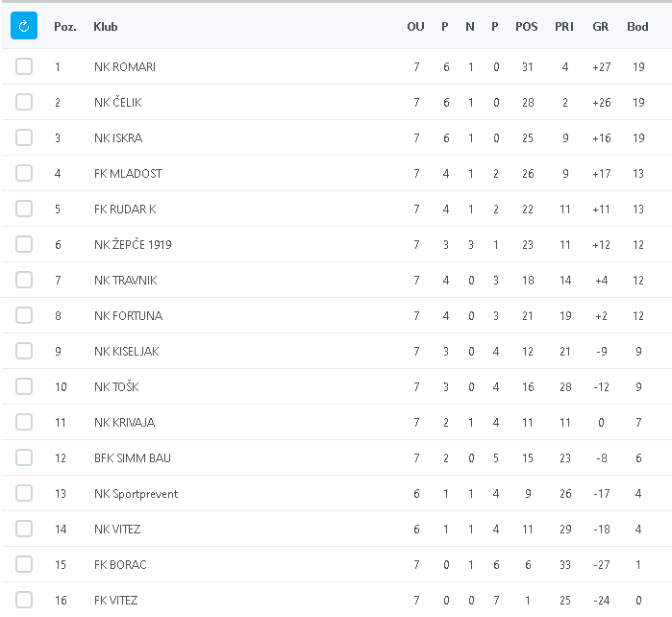Screen dimensions: 672x617
Task: Tick the checkbox for NK ROMARI
Action: point(24,66)
